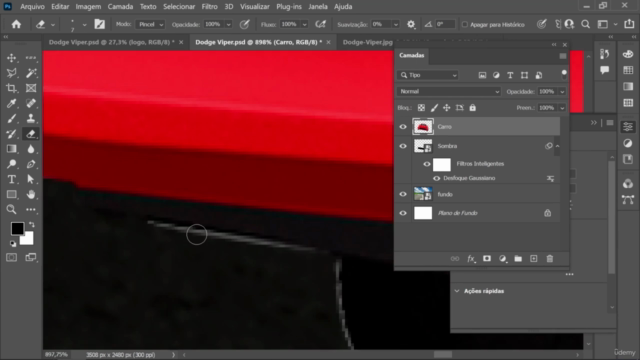Open the layer fx styles menu
640x360 pixels.
[x=471, y=259]
